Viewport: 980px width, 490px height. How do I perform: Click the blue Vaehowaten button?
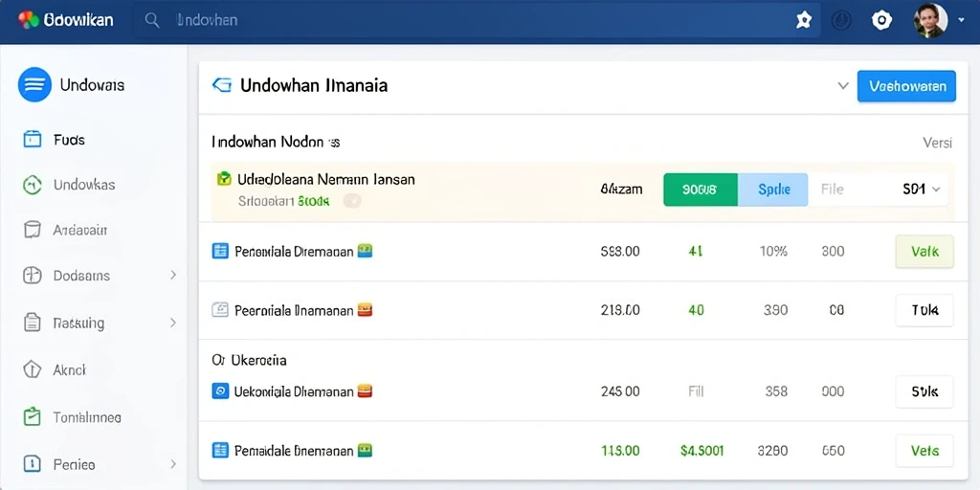tap(906, 85)
